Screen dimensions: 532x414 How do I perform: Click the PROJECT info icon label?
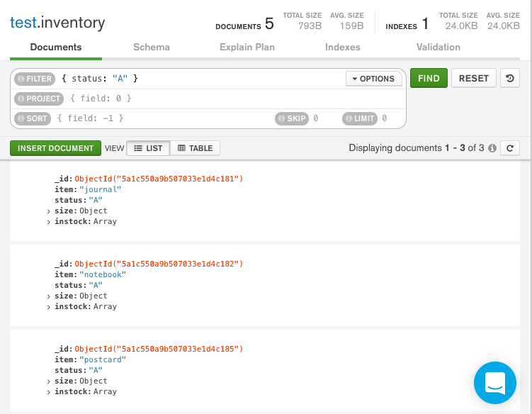coord(39,99)
